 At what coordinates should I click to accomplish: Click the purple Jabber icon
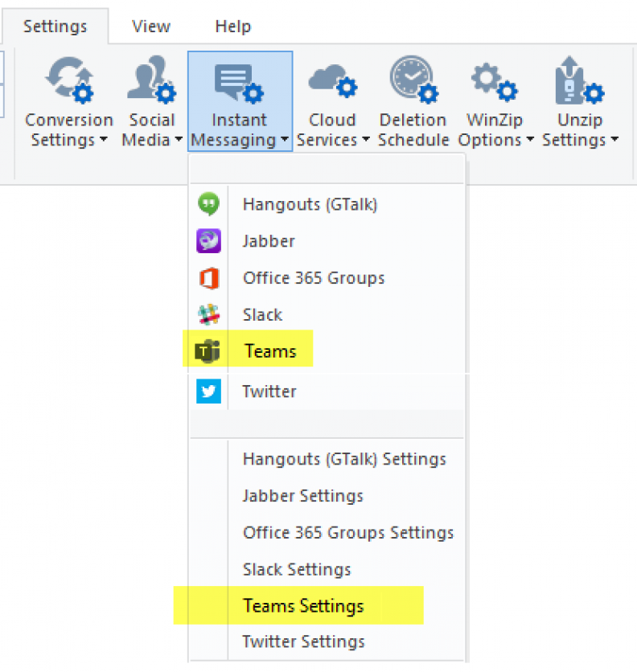pos(209,241)
